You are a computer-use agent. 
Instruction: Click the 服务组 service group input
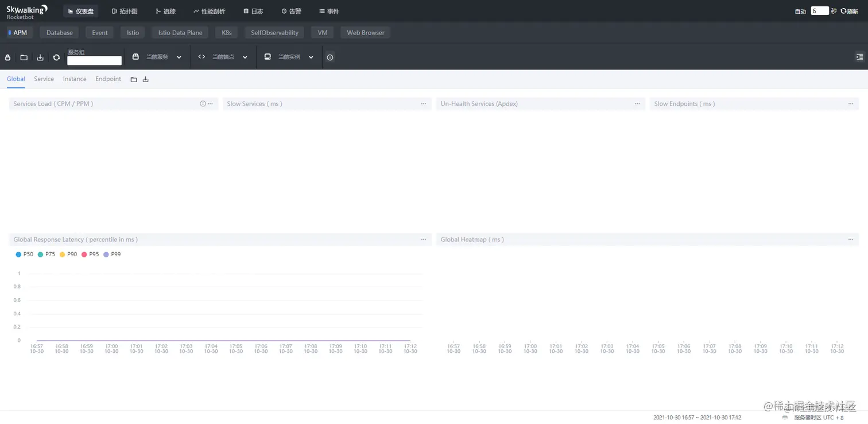point(95,60)
